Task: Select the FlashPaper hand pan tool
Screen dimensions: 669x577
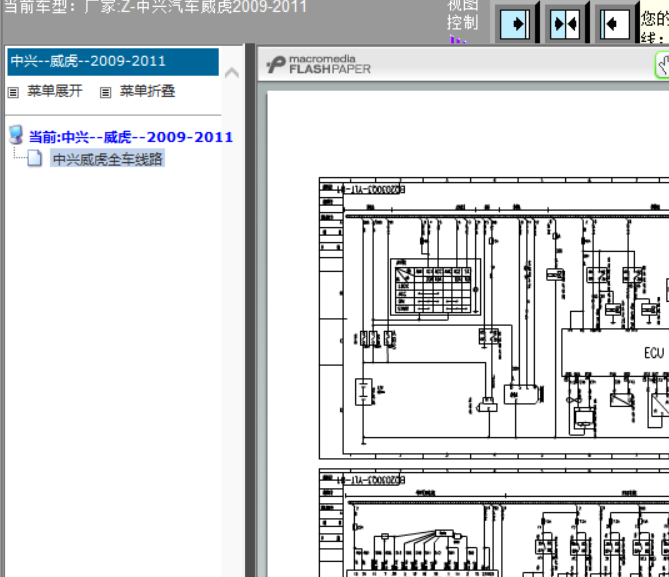Action: tap(663, 65)
